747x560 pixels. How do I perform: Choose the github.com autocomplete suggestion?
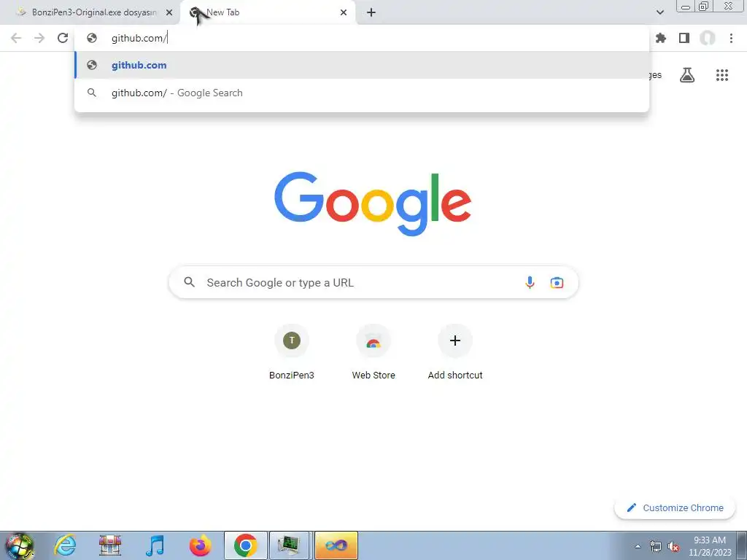[362, 65]
